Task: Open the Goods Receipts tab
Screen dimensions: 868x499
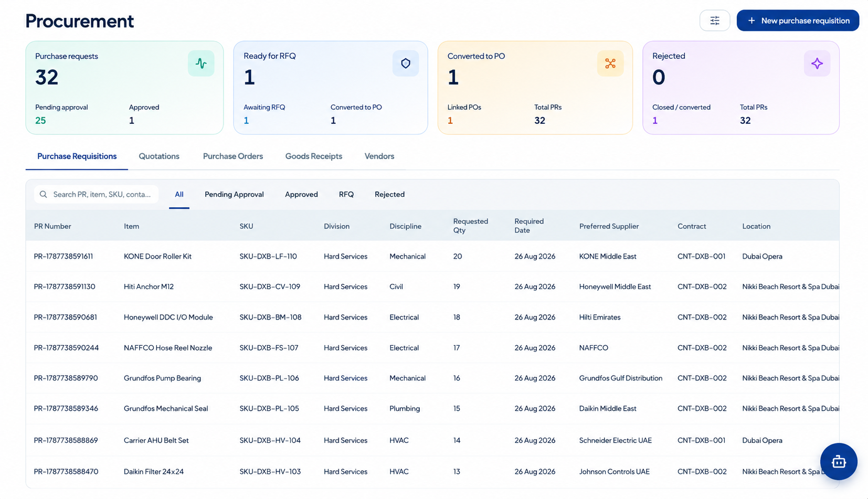Action: coord(314,156)
